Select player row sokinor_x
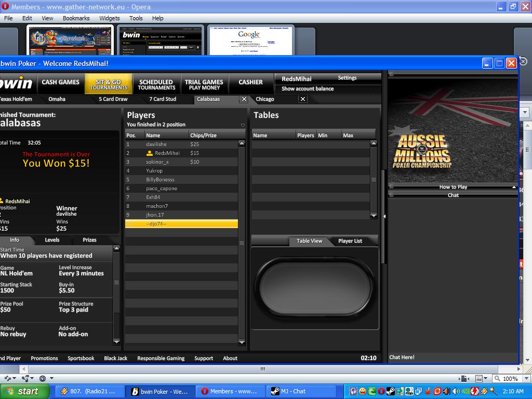The width and height of the screenshot is (532, 399). pyautogui.click(x=181, y=162)
